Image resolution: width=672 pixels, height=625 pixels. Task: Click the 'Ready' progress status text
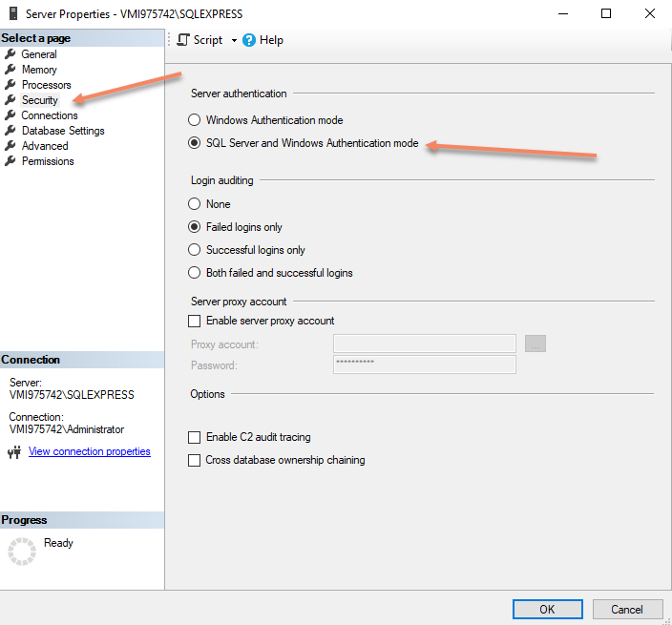tap(58, 543)
